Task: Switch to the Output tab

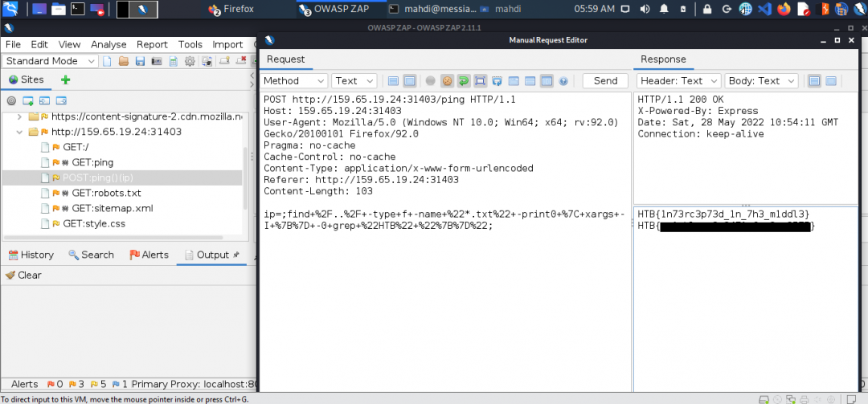Action: (x=211, y=255)
